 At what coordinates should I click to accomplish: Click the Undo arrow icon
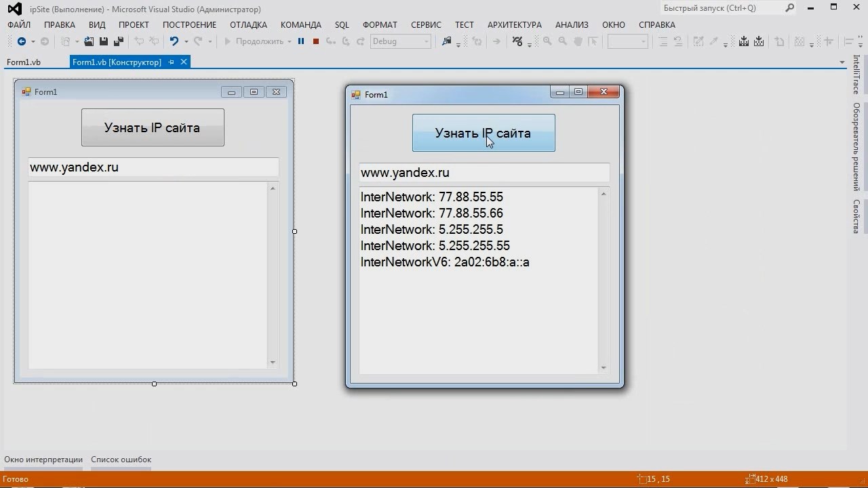click(174, 41)
